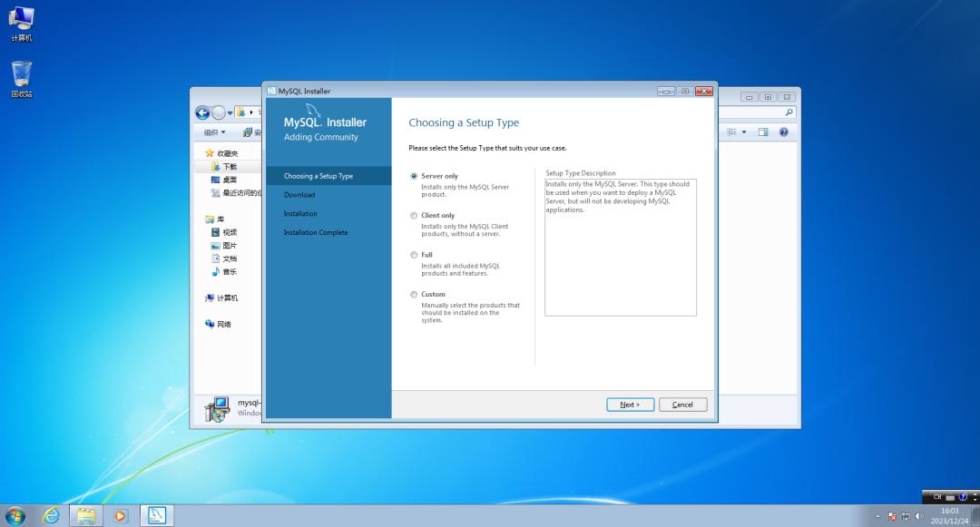Go to the Choosing a Setup Type step

[x=328, y=176]
